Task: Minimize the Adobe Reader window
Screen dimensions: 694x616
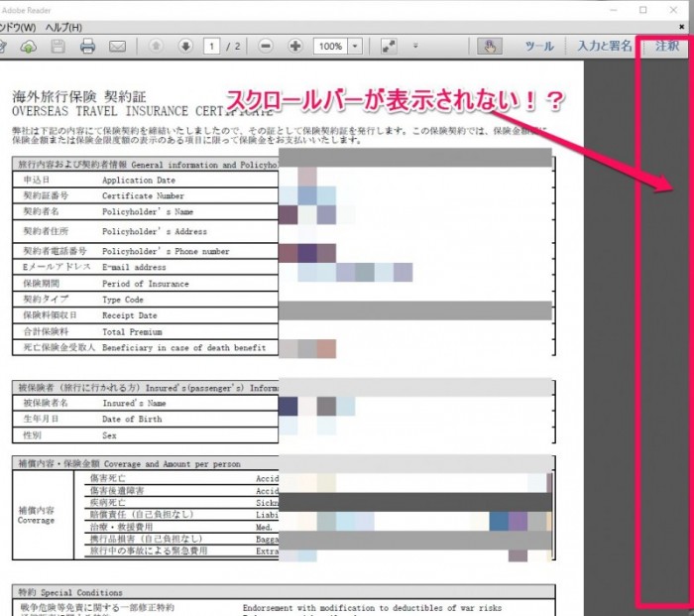Action: pos(614,10)
